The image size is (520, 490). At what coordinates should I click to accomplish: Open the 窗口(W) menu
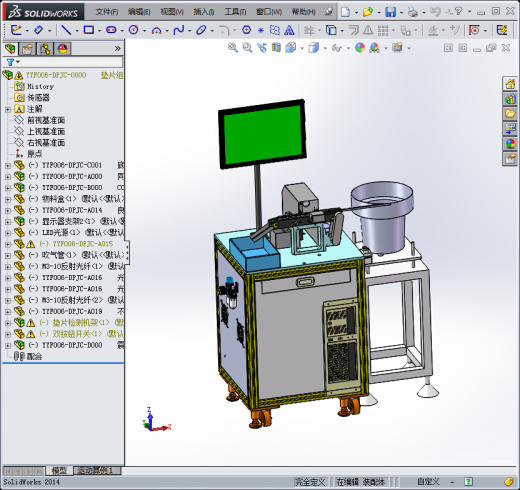click(x=269, y=12)
